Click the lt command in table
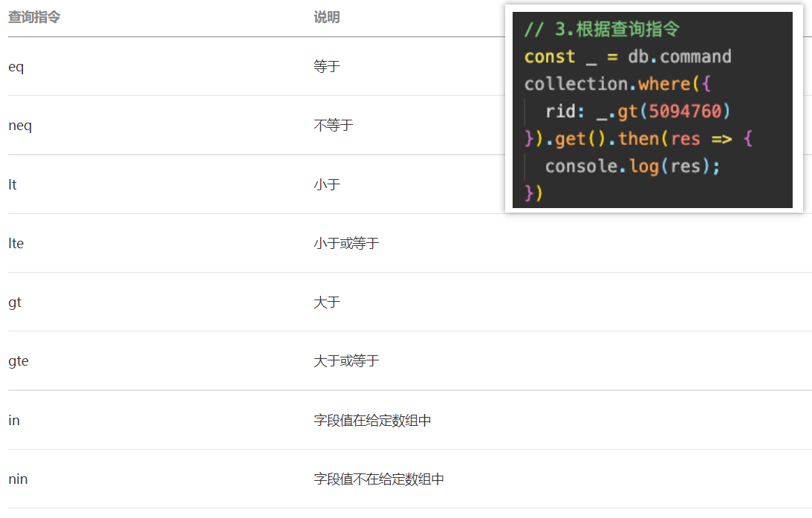Image resolution: width=812 pixels, height=518 pixels. tap(13, 184)
